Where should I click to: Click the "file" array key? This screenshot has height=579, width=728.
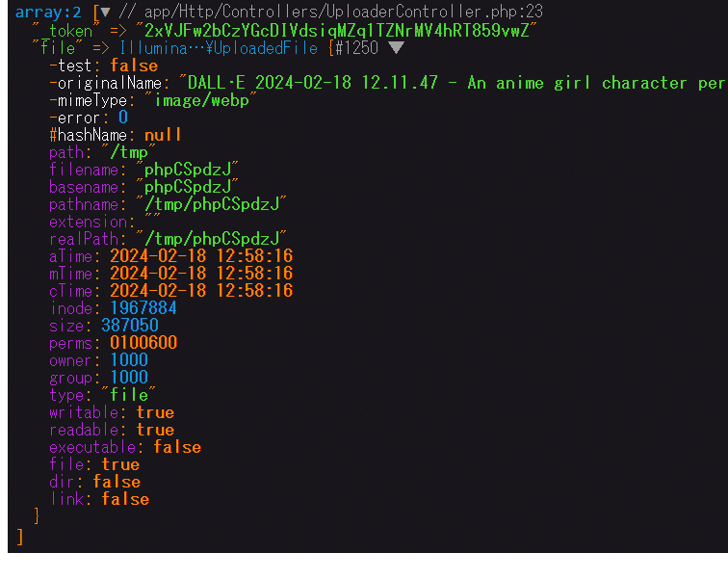[x=57, y=48]
